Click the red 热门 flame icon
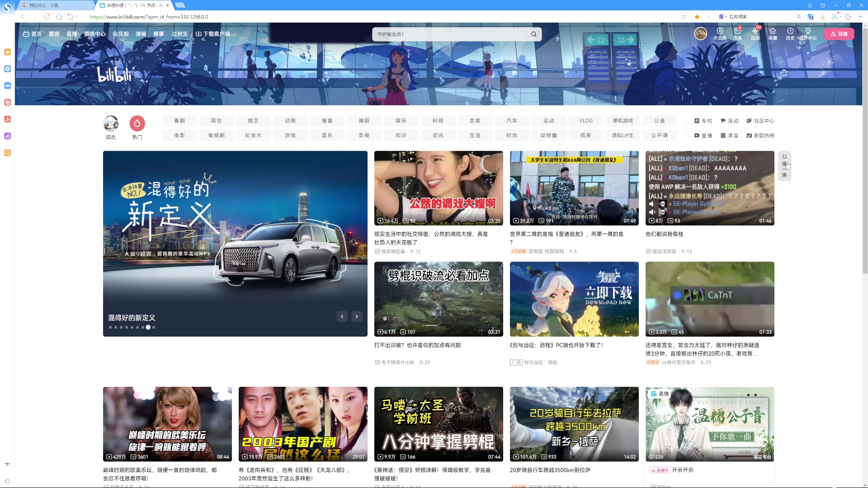The image size is (868, 488). pyautogui.click(x=137, y=123)
